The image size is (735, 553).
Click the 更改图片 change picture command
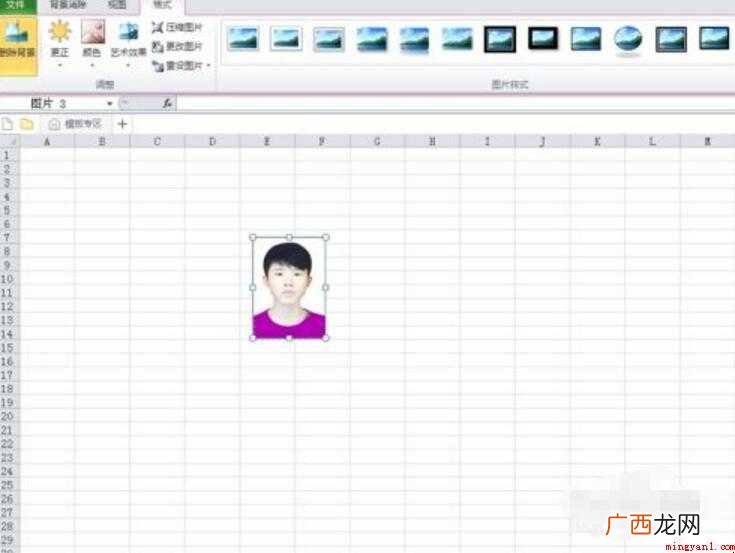177,46
